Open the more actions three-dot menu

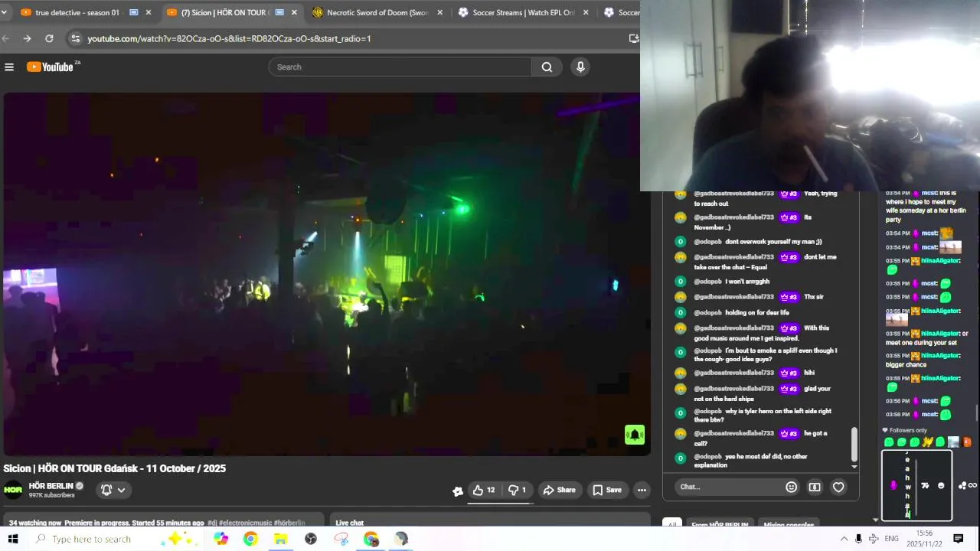pyautogui.click(x=642, y=490)
